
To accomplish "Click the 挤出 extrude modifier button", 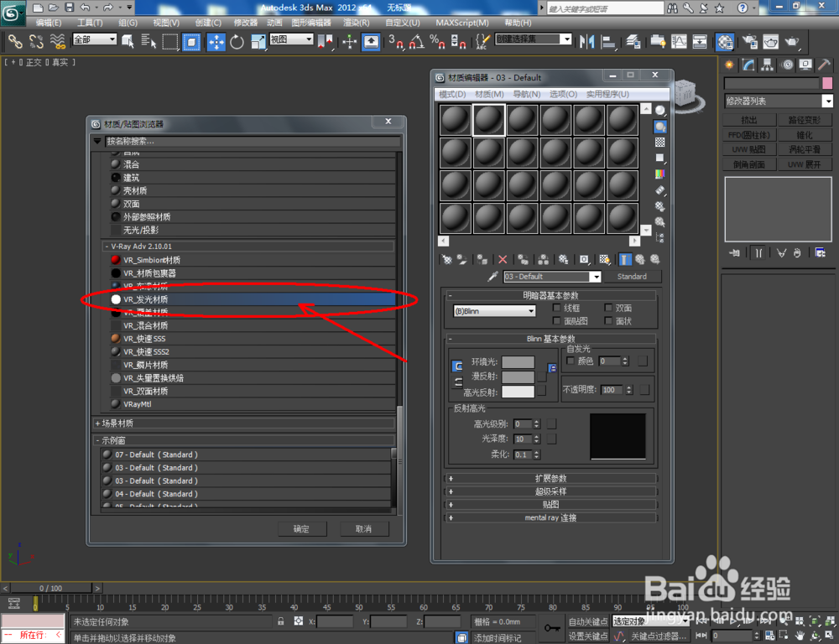I will [x=749, y=120].
